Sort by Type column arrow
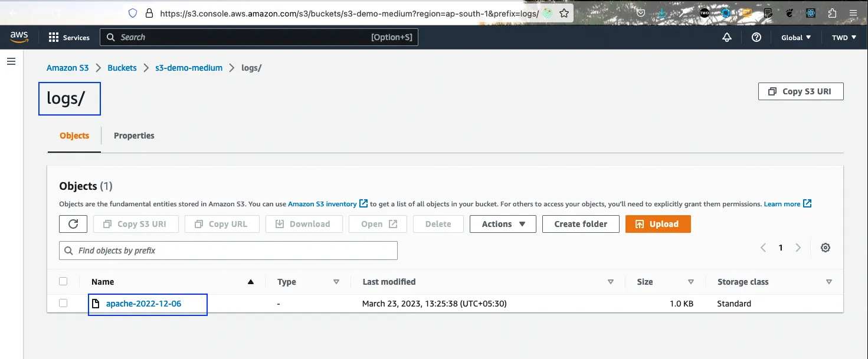The height and width of the screenshot is (359, 868). coord(336,282)
